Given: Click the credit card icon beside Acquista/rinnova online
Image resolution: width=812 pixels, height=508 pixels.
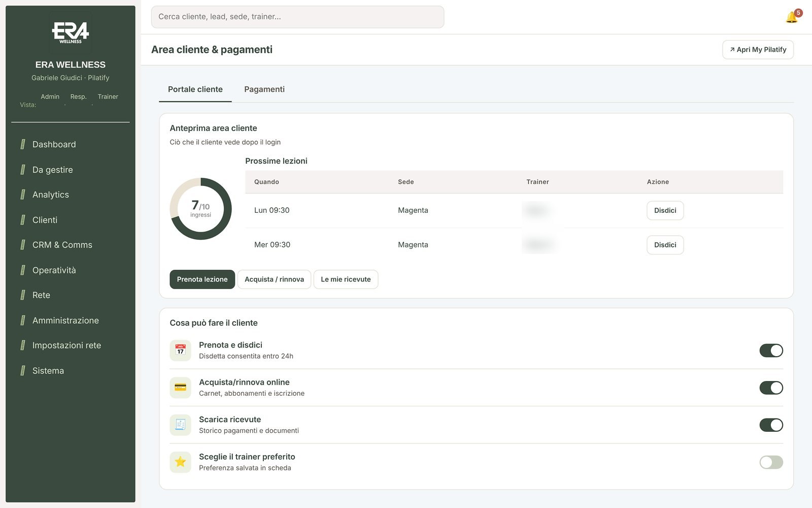Looking at the screenshot, I should pos(180,388).
